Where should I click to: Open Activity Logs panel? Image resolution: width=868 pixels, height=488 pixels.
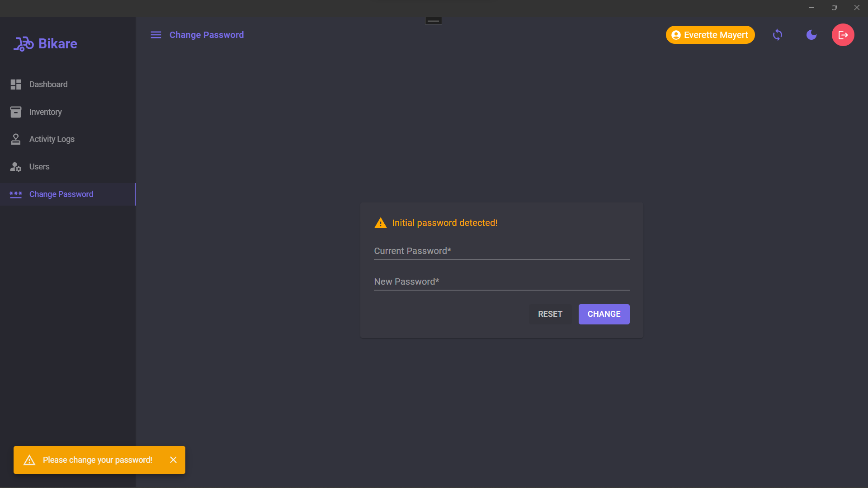[x=51, y=140]
